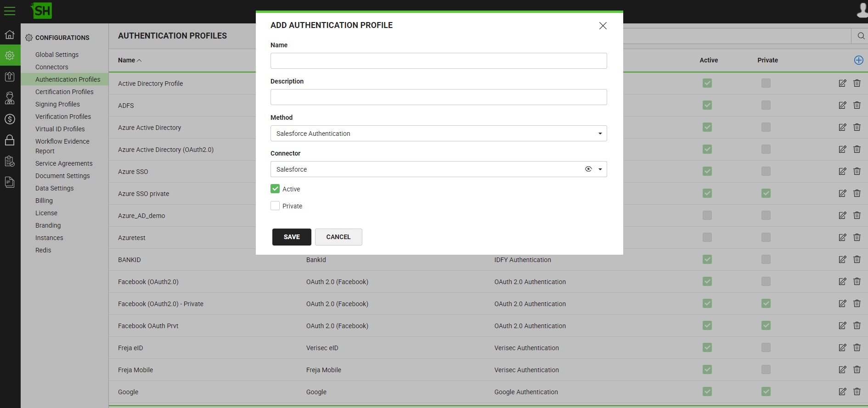Open the user account icon
868x408 pixels.
[862, 10]
